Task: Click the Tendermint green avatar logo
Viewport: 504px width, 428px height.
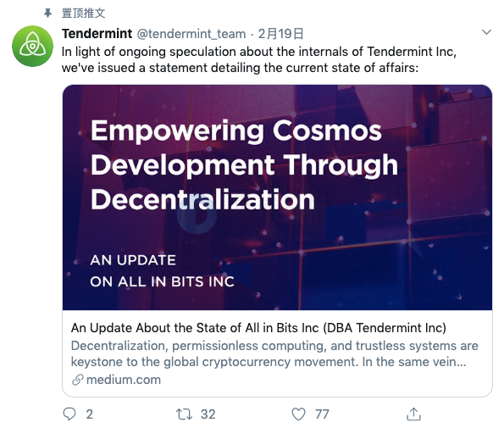Action: pyautogui.click(x=32, y=46)
